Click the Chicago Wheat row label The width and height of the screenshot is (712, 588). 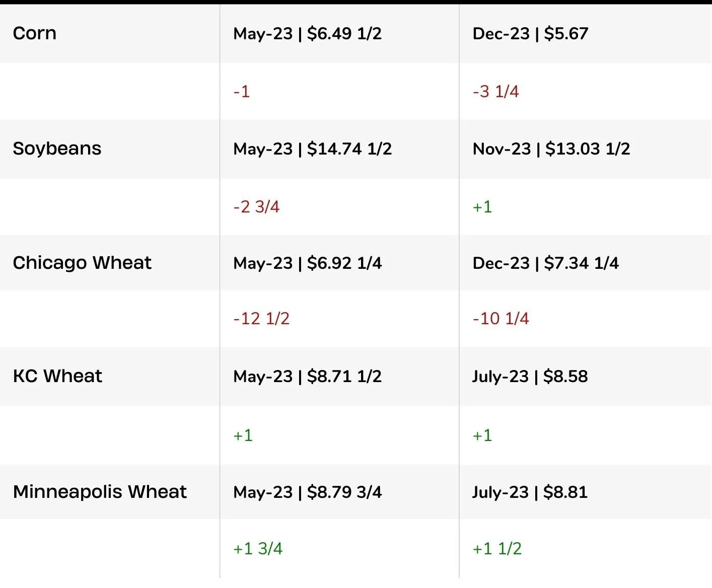pos(82,263)
